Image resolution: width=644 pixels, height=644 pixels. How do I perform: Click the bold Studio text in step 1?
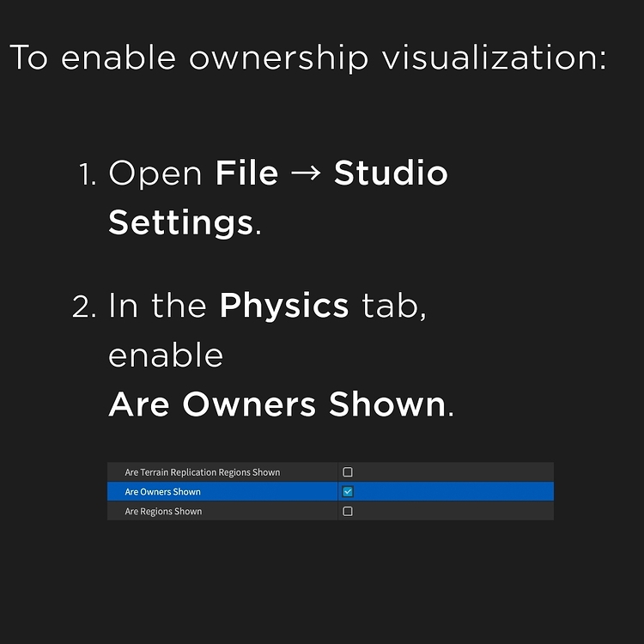tap(391, 173)
